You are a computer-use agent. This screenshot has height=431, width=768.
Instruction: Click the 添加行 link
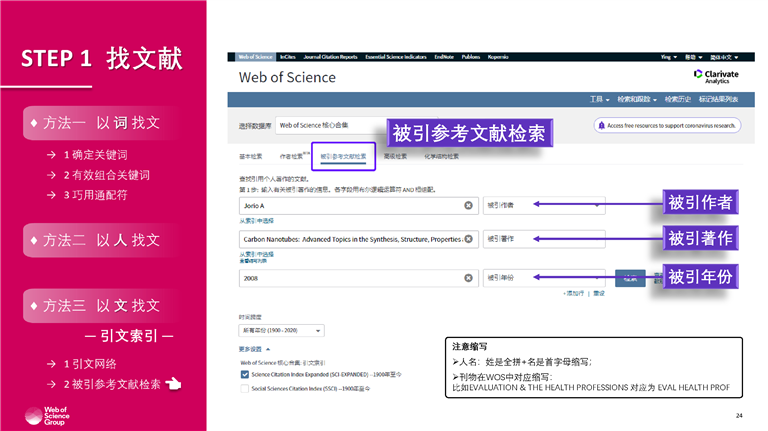click(574, 293)
